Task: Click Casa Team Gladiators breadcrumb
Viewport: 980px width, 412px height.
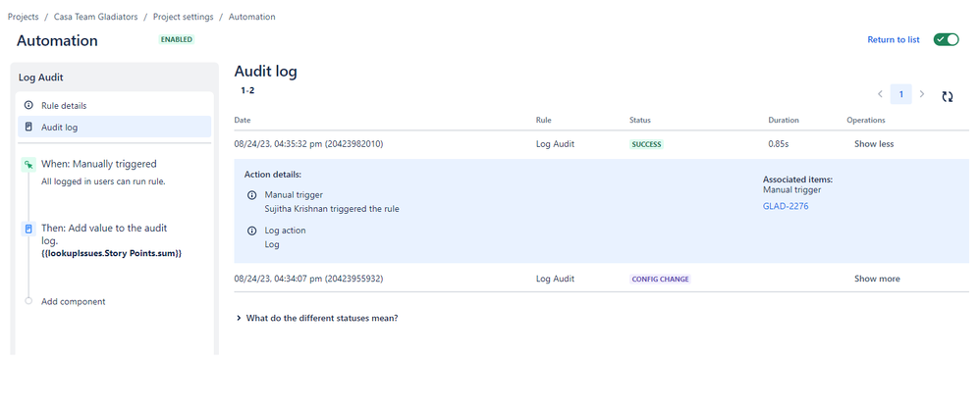Action: coord(95,17)
